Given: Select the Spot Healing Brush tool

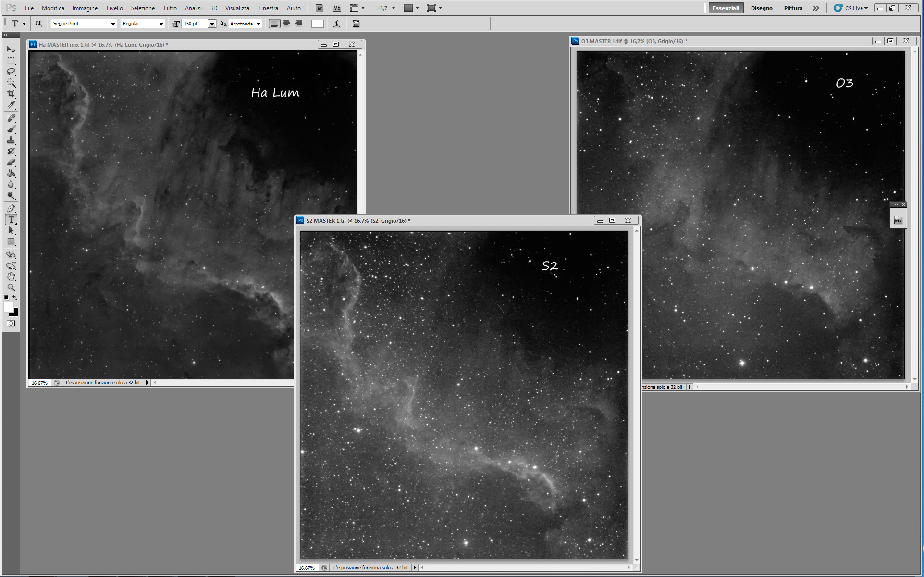Looking at the screenshot, I should (11, 118).
